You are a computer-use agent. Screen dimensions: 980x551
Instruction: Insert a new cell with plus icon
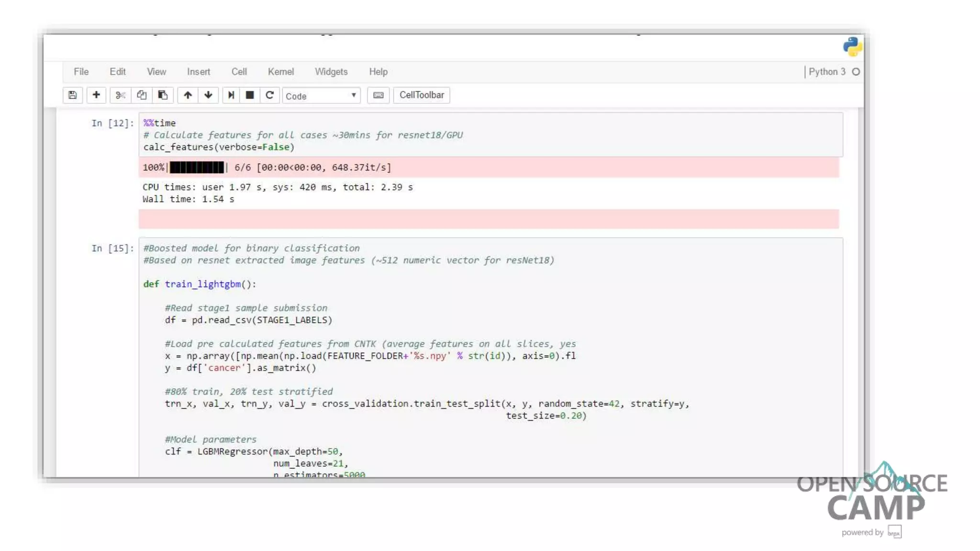[x=96, y=95]
